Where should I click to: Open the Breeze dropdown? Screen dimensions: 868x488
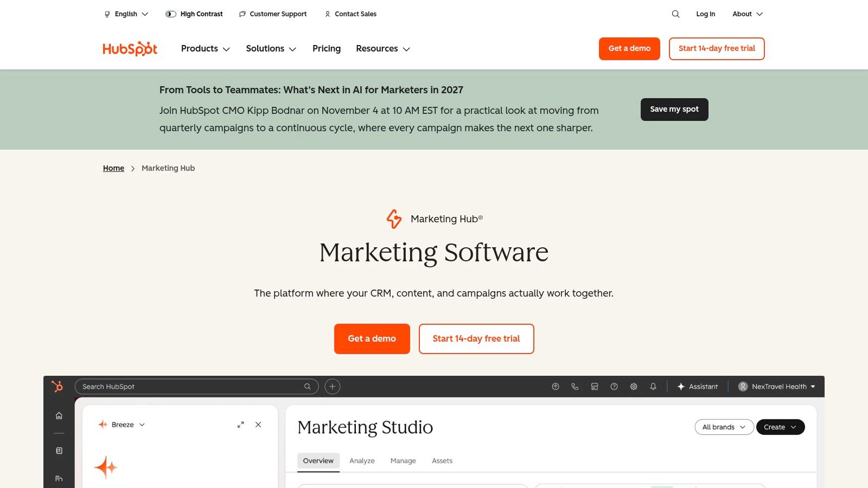pyautogui.click(x=122, y=425)
